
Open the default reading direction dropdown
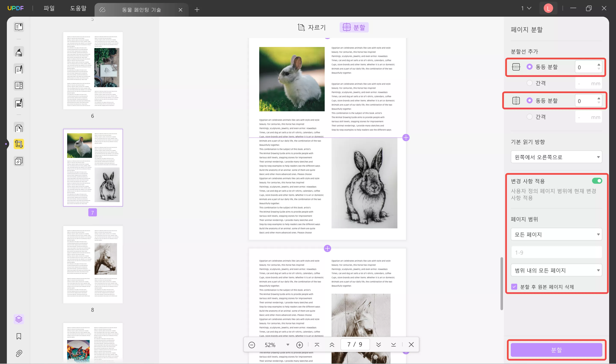click(556, 157)
